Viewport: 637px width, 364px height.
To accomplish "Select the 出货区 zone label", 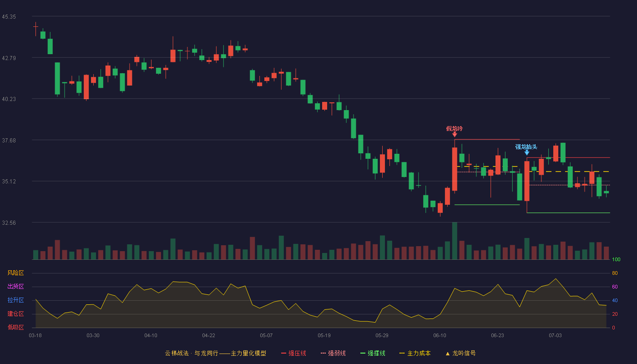I will coord(15,287).
